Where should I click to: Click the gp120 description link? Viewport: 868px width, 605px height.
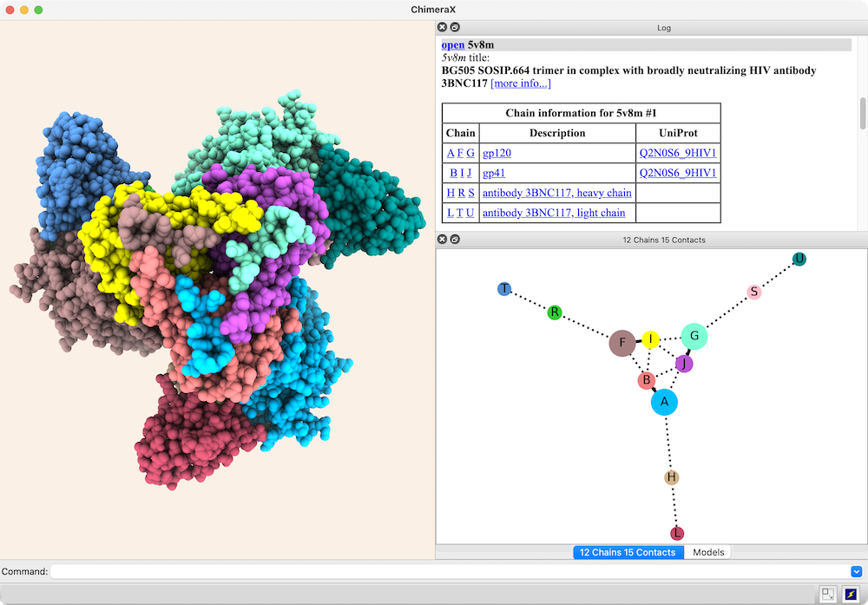[x=500, y=153]
